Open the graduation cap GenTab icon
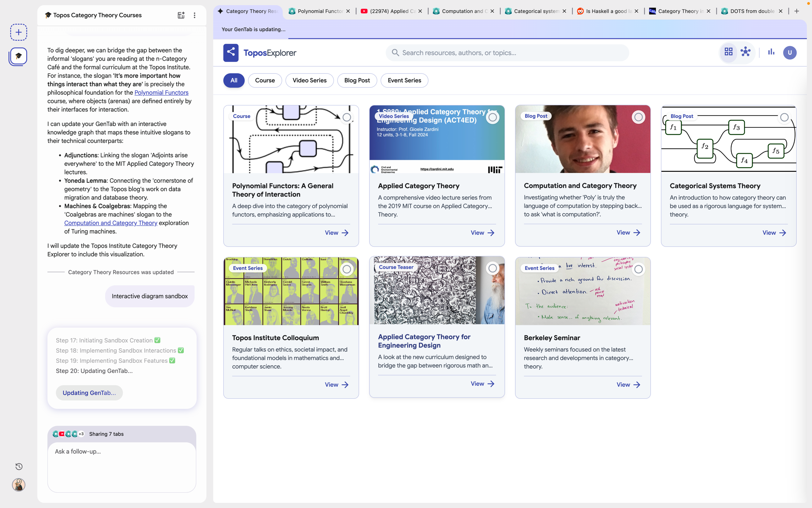Screen dimensions: 812x508 (x=18, y=56)
